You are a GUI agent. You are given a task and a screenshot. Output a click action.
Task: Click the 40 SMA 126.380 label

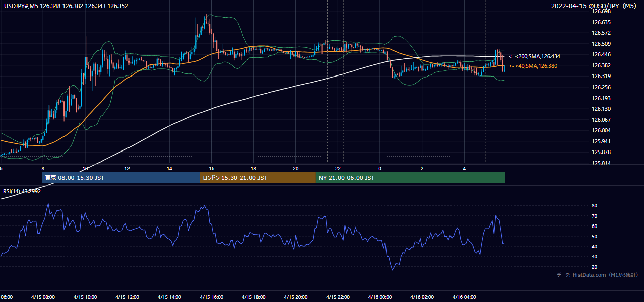click(533, 66)
